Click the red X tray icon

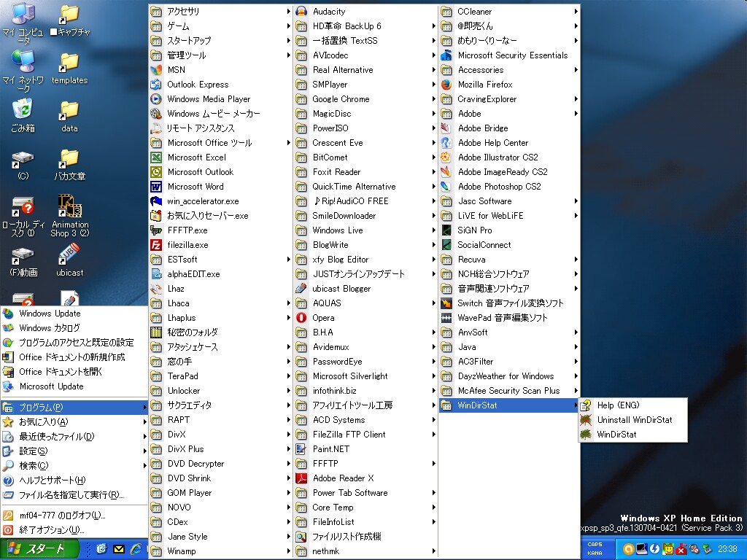[681, 549]
